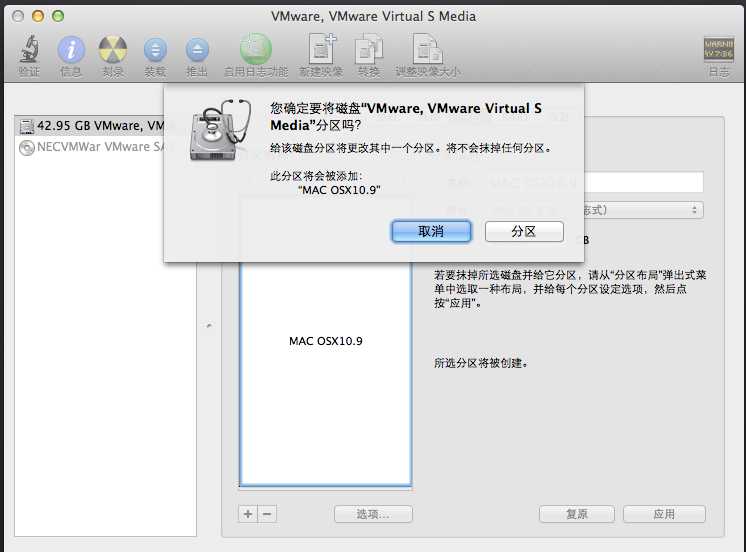Click the Disk Utility stethoscope icon in the dialog
This screenshot has width=746, height=552.
tap(220, 130)
